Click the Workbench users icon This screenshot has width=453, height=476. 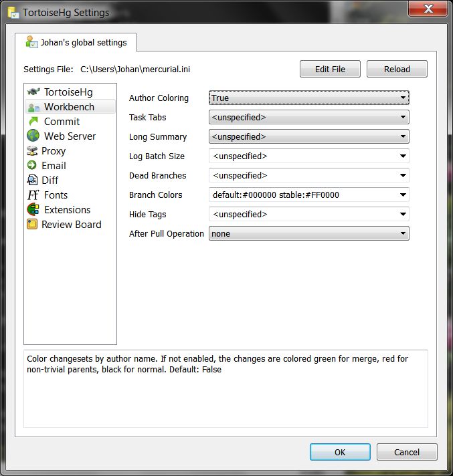click(33, 107)
